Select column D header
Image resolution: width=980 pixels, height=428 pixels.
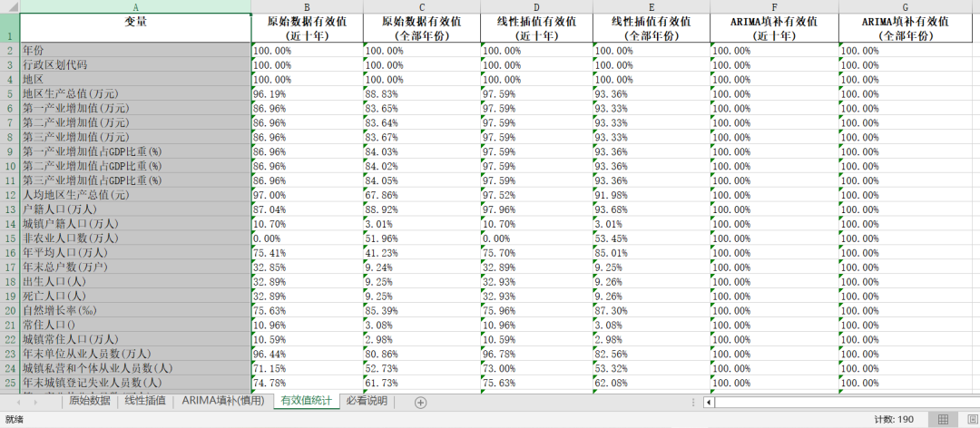(536, 6)
